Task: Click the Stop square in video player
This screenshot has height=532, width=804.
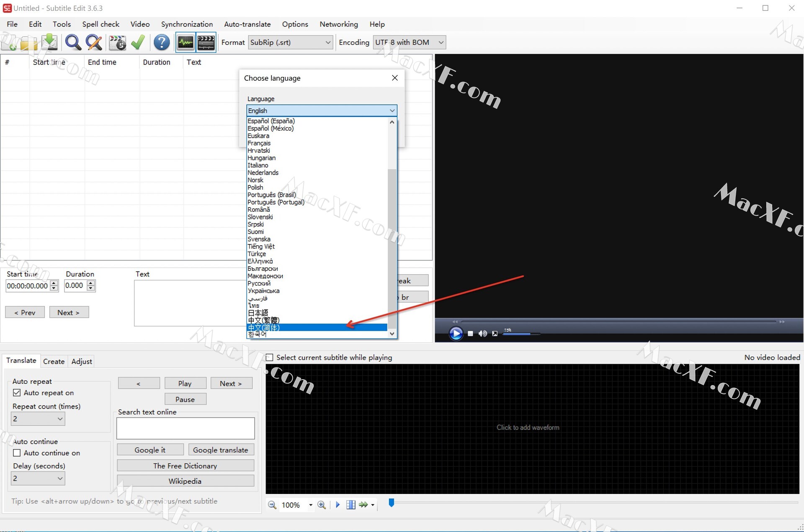Action: point(470,334)
